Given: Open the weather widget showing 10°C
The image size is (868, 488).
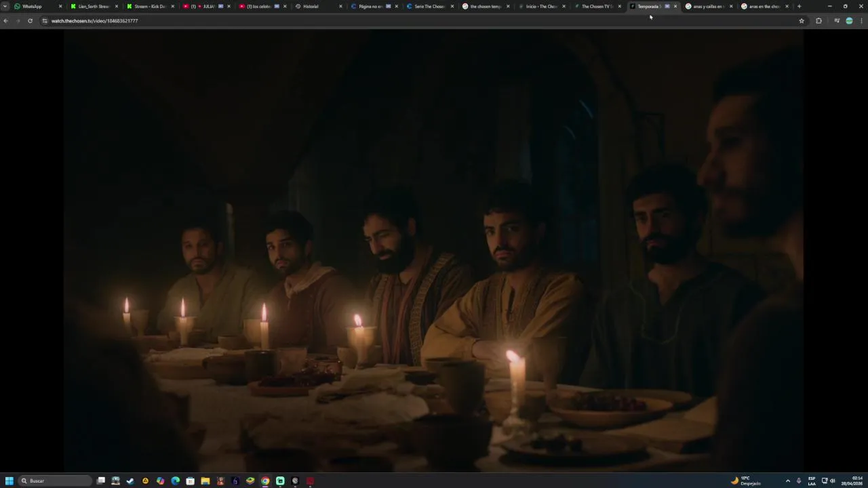Looking at the screenshot, I should click(x=746, y=481).
